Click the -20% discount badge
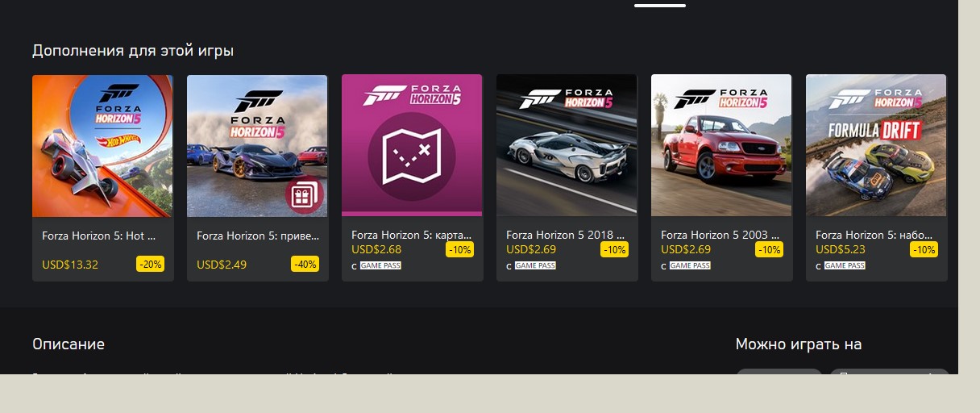The image size is (980, 413). click(x=151, y=264)
